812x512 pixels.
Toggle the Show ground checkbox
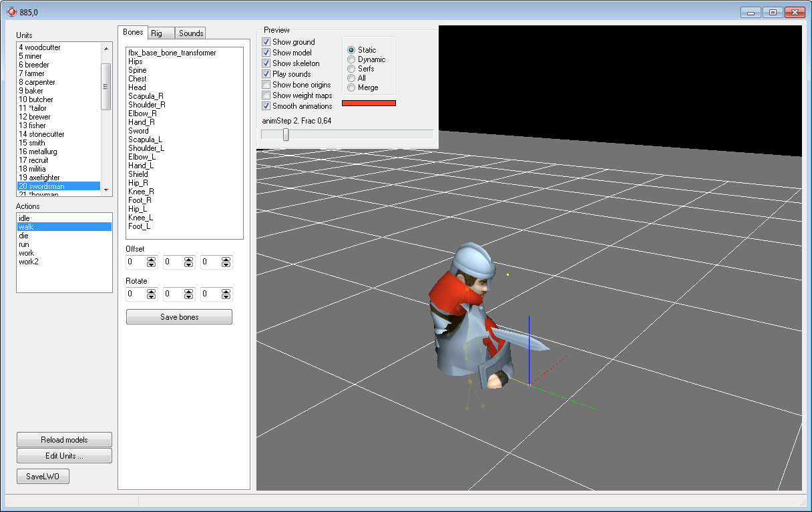click(x=266, y=42)
